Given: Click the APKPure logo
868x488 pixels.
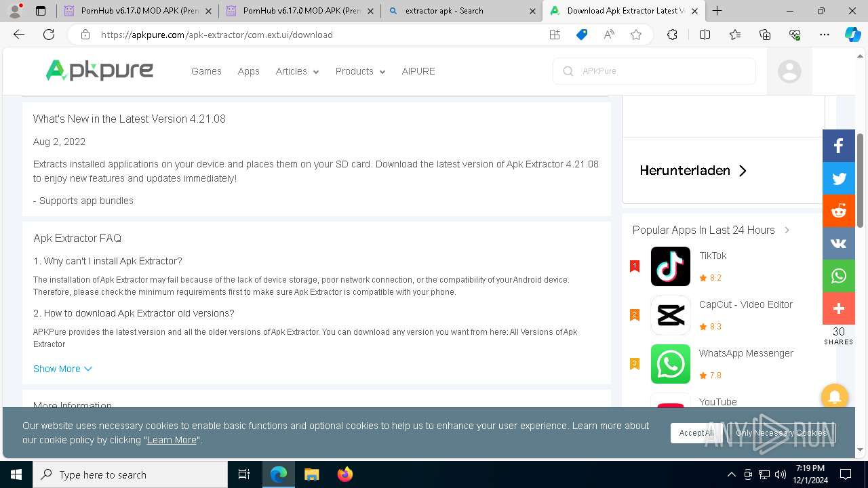Looking at the screenshot, I should point(99,70).
